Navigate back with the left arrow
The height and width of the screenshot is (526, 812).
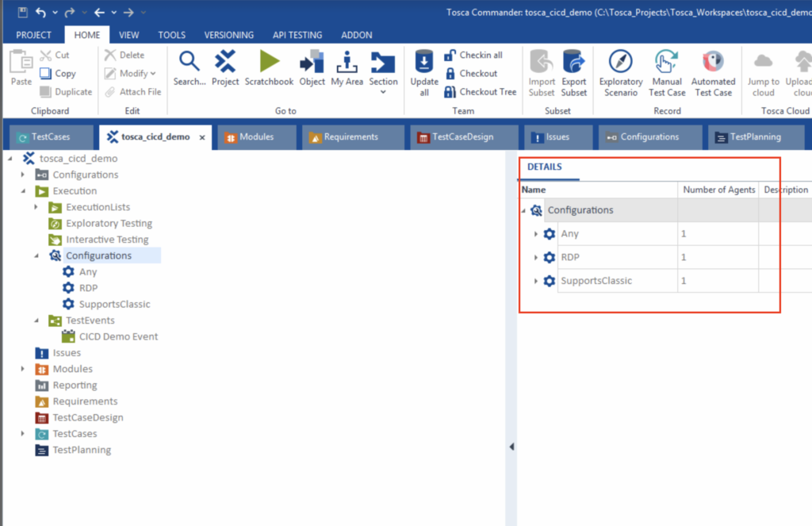(x=99, y=12)
